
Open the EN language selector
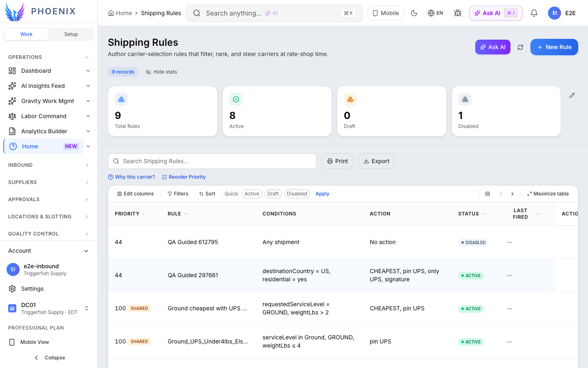pyautogui.click(x=435, y=13)
